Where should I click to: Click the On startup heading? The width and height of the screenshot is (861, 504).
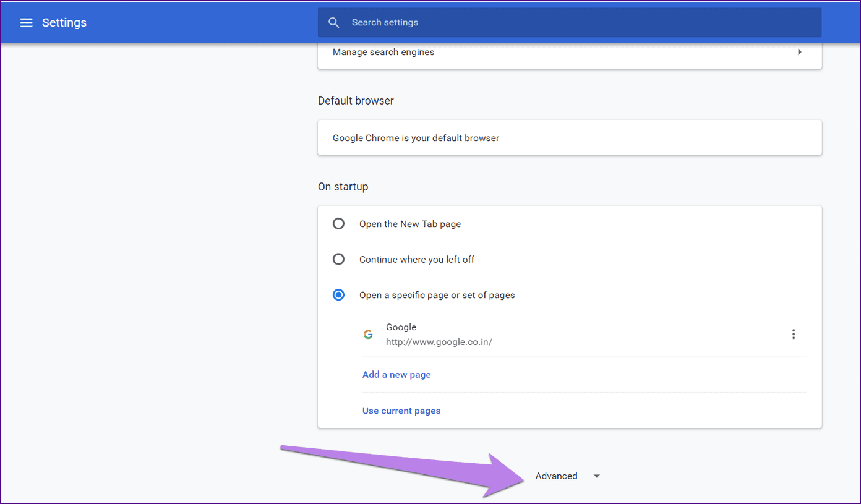pyautogui.click(x=343, y=187)
